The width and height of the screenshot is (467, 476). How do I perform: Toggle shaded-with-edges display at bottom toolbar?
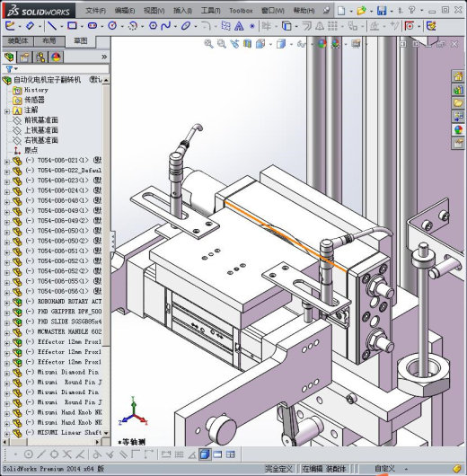[x=205, y=454]
